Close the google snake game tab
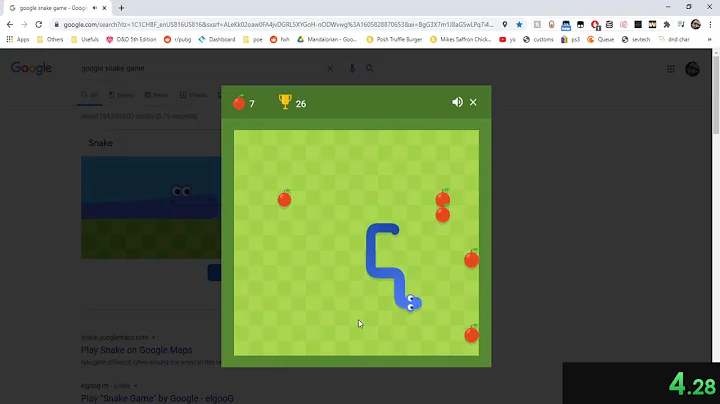720x404 pixels. [104, 8]
